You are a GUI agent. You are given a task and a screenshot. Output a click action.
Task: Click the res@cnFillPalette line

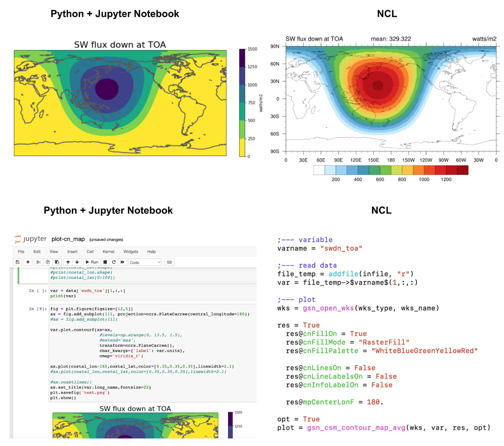[x=382, y=351]
